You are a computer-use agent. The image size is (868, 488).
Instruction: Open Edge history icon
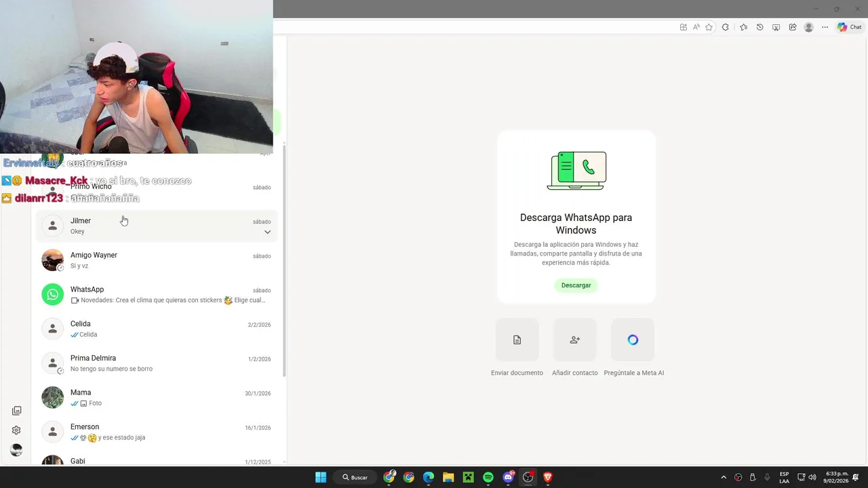tap(759, 27)
